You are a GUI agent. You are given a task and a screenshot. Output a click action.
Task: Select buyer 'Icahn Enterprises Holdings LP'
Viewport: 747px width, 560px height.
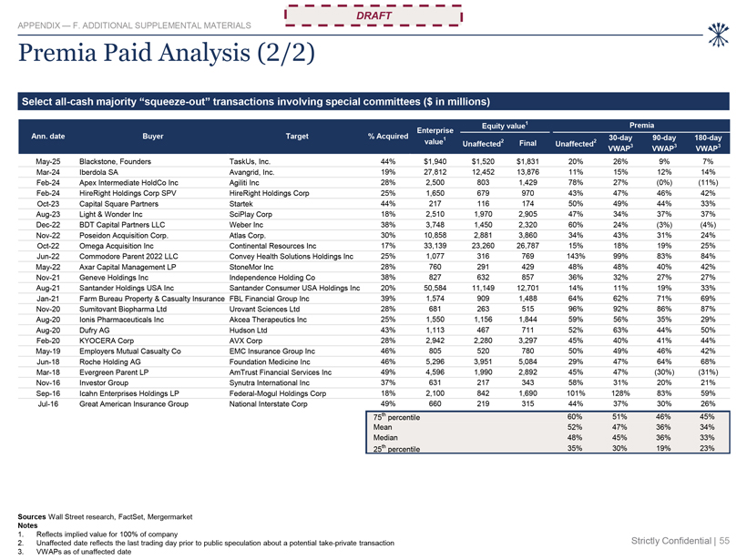(x=129, y=393)
